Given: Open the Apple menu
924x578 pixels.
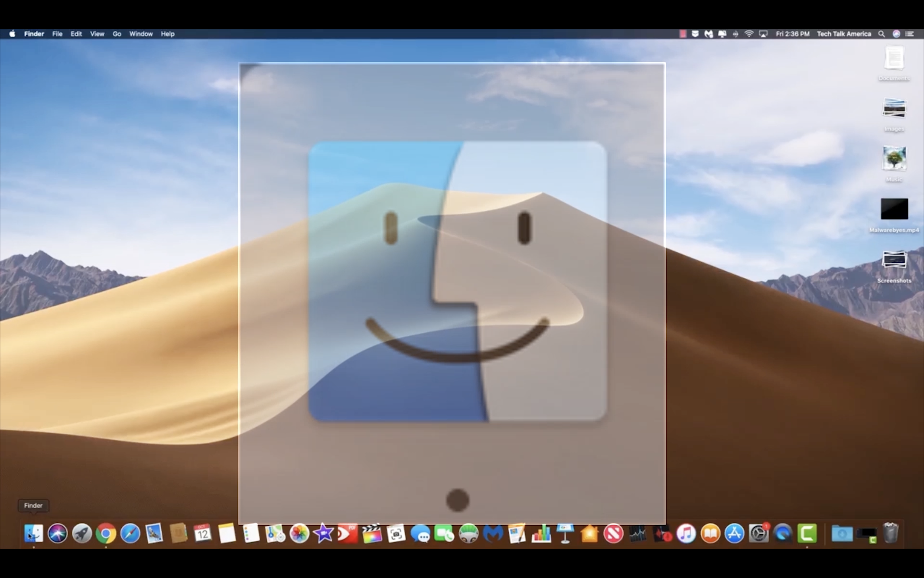Looking at the screenshot, I should pos(12,34).
